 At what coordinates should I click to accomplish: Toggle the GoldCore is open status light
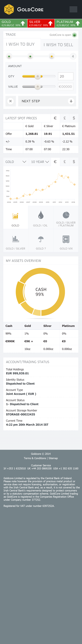[x=74, y=35]
